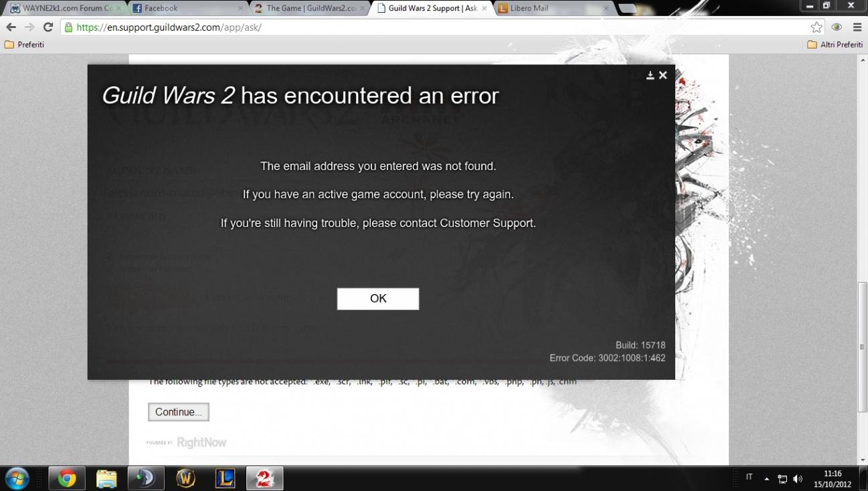The height and width of the screenshot is (491, 868).
Task: Click the IT language indicator in the tray
Action: [x=749, y=478]
